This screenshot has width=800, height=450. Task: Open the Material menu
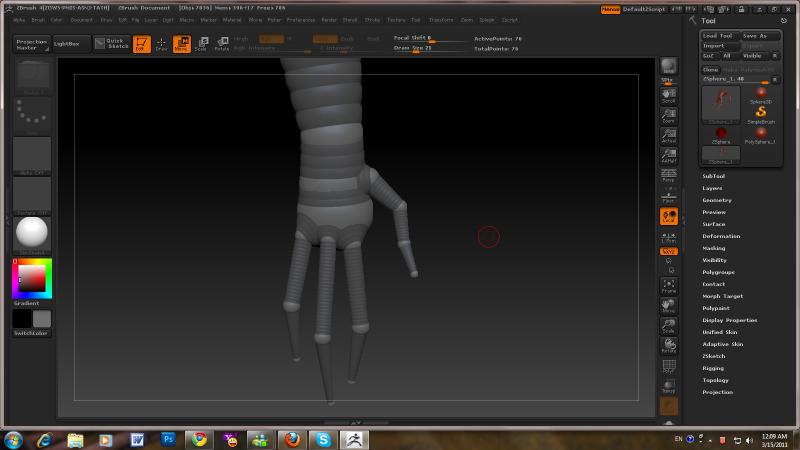(232, 20)
